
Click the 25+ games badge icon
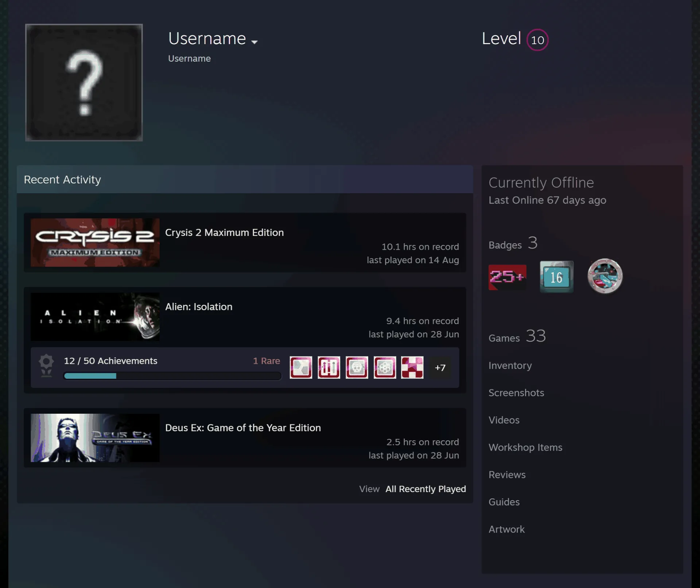click(x=507, y=277)
